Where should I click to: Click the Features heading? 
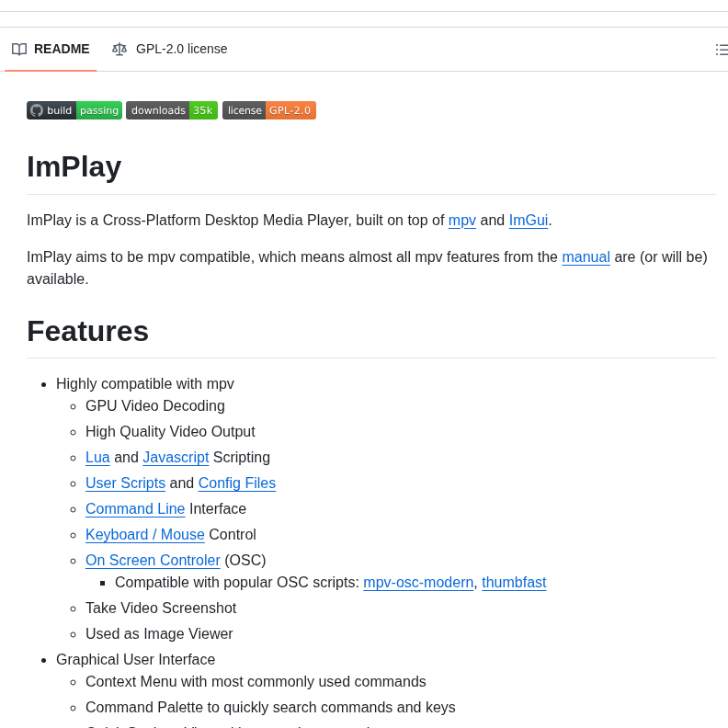coord(87,331)
